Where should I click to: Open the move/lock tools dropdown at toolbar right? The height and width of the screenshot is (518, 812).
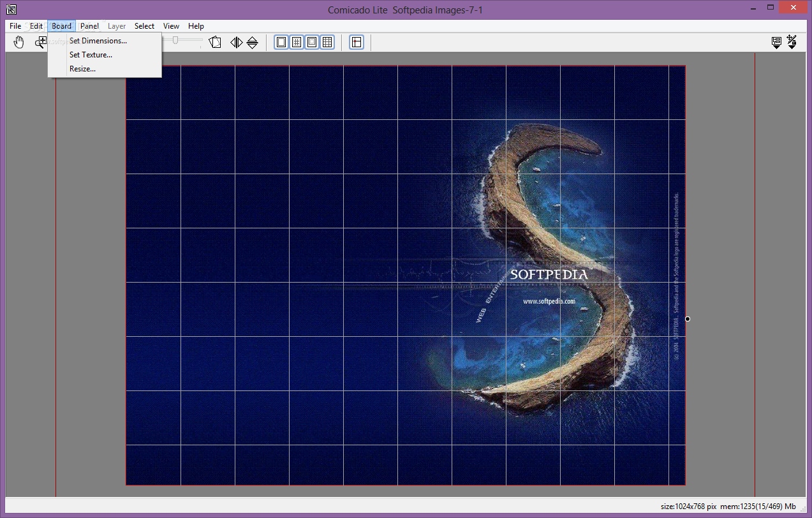(x=792, y=42)
